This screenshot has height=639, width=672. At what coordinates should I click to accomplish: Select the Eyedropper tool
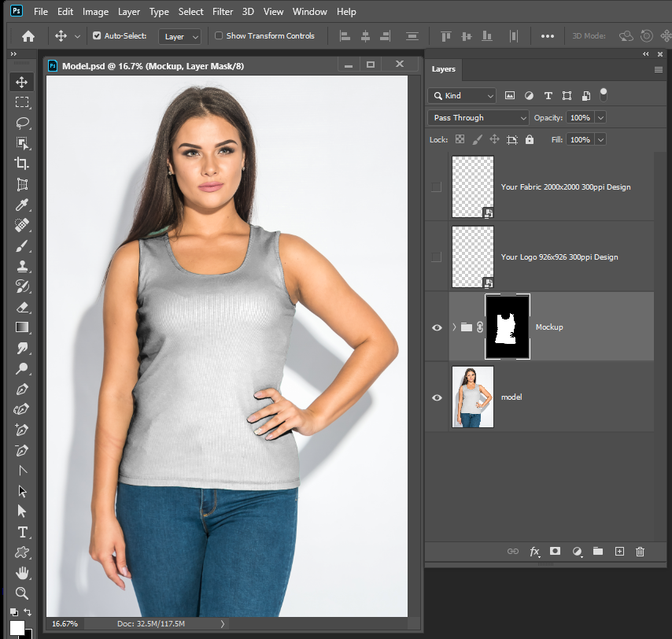pyautogui.click(x=21, y=205)
